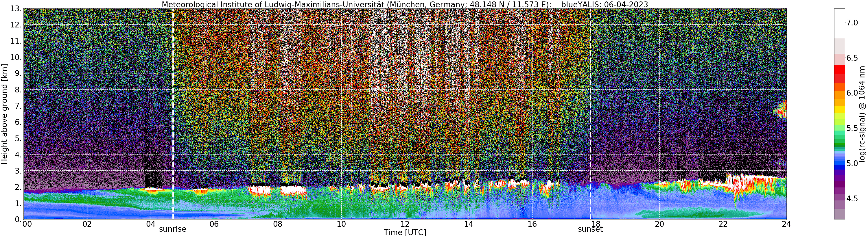Click the colorbar tick label '6.0'
Image resolution: width=868 pixels, height=238 pixels.
[x=852, y=93]
